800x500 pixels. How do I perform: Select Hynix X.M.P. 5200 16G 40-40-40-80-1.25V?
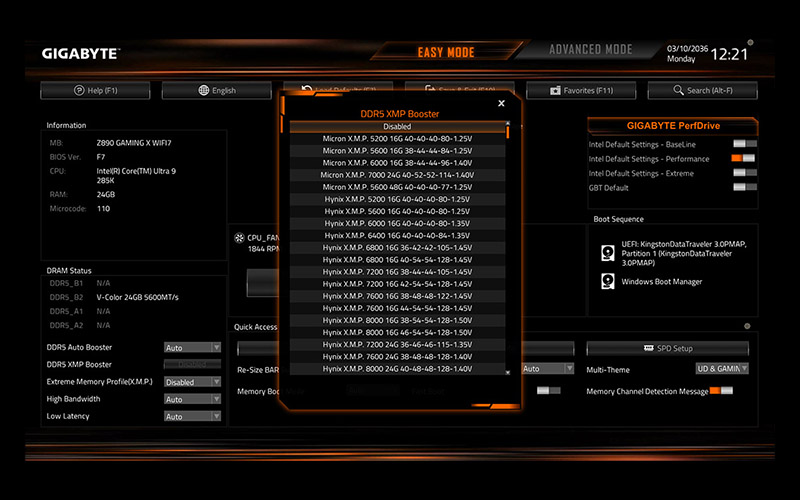coord(397,199)
